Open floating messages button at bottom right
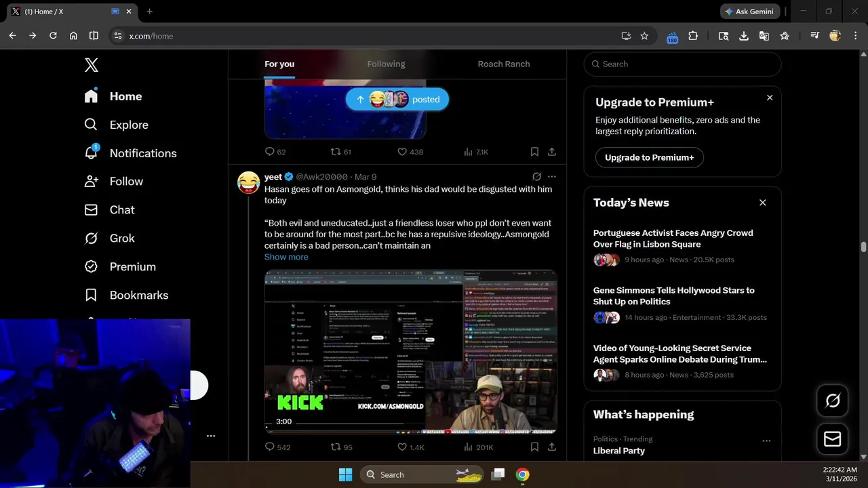The height and width of the screenshot is (488, 868). tap(832, 439)
